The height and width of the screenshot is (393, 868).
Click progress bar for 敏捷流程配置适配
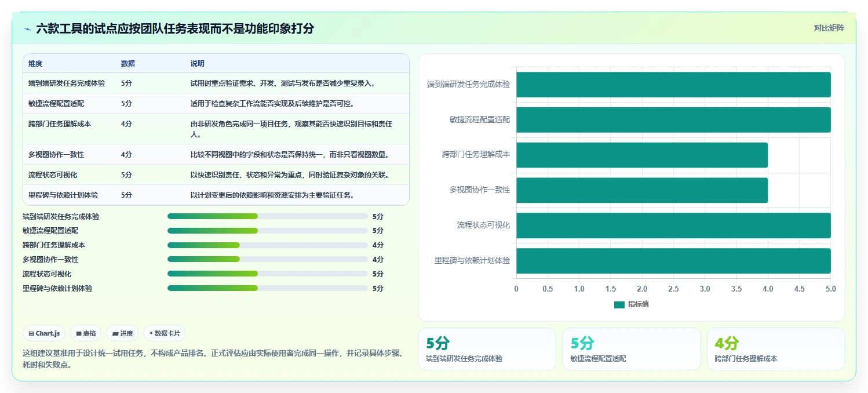coord(268,231)
